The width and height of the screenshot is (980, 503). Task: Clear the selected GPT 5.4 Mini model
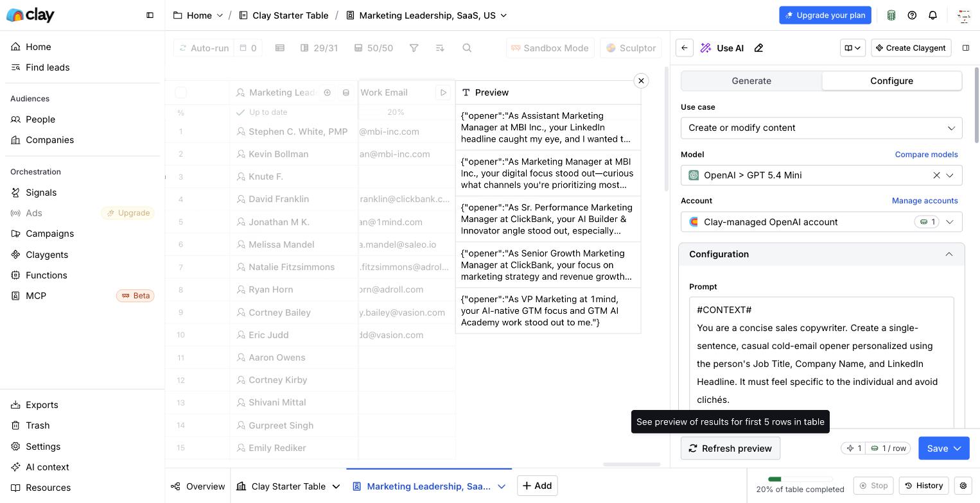point(936,175)
